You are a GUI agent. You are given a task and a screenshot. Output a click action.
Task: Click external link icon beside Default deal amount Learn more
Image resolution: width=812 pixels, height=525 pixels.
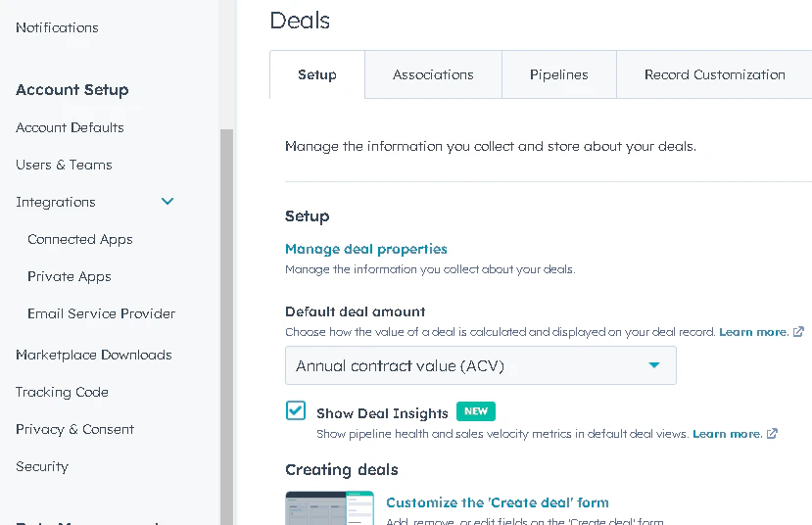coord(798,331)
